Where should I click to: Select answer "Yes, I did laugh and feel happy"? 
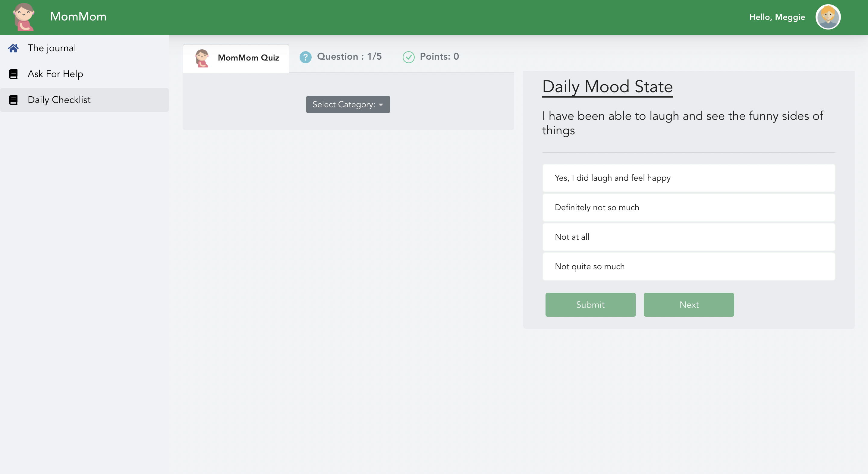click(x=688, y=178)
